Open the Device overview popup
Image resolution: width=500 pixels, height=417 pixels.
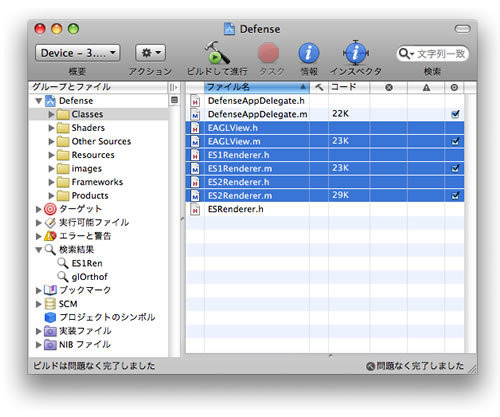(x=77, y=53)
